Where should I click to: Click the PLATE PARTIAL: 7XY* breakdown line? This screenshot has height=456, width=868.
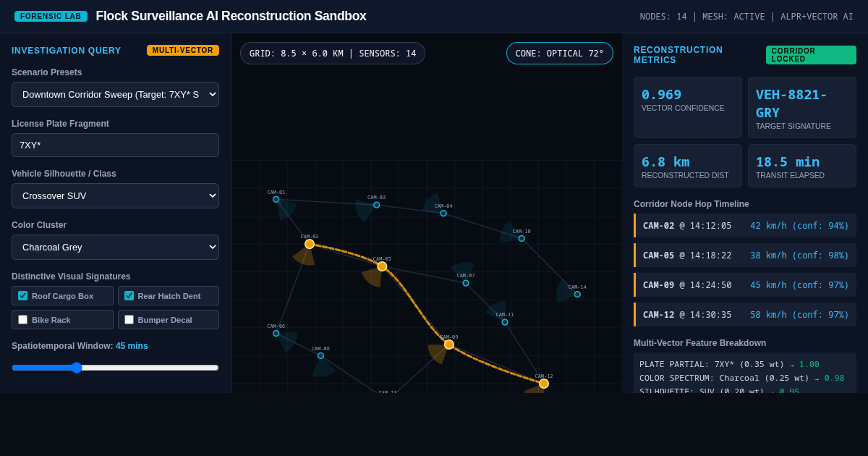729,364
